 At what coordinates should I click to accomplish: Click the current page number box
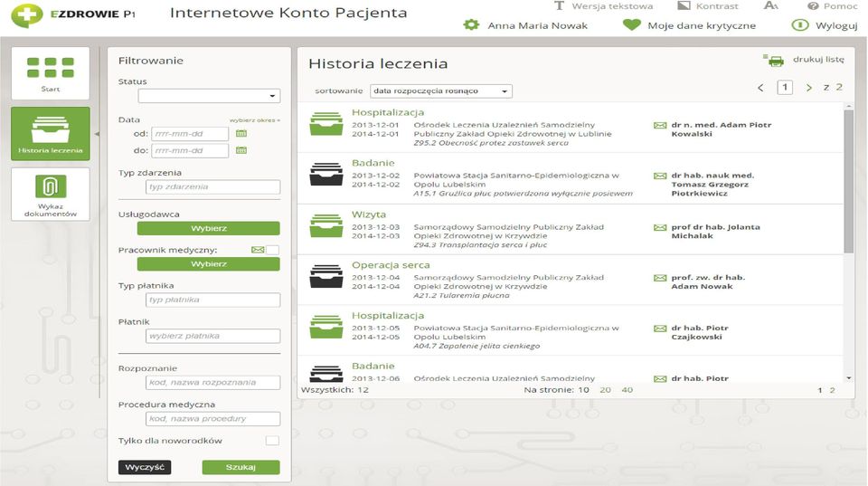[x=785, y=88]
